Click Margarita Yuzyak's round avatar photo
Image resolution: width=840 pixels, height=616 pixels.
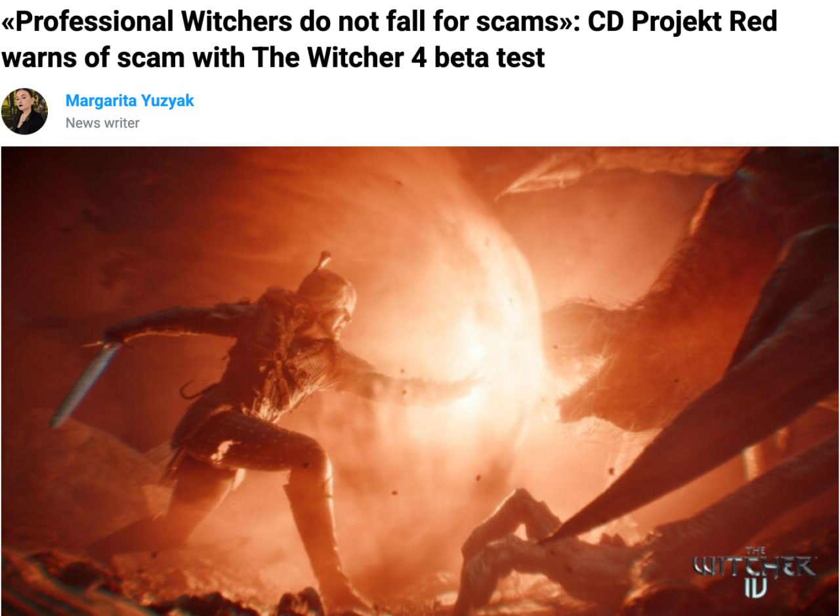click(24, 112)
